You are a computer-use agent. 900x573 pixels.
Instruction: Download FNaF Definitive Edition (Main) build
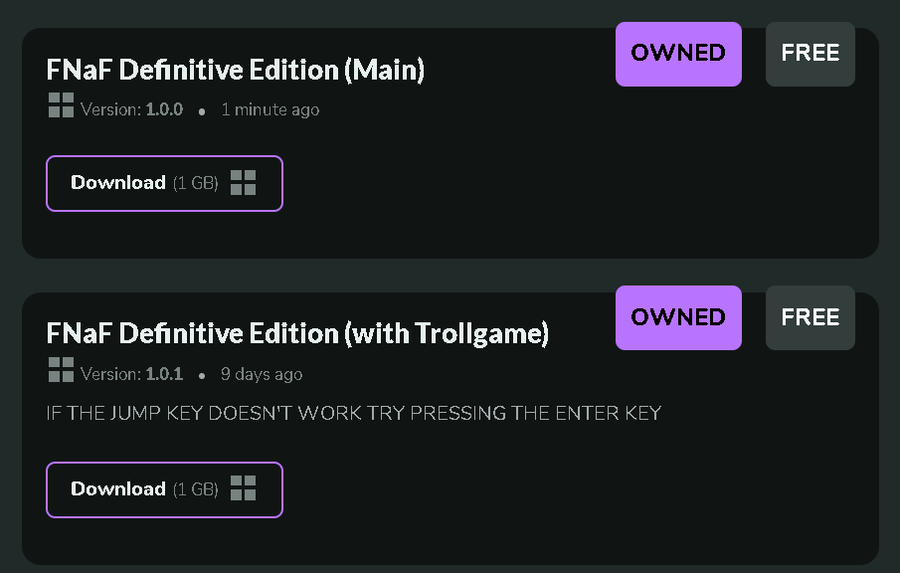coord(164,183)
